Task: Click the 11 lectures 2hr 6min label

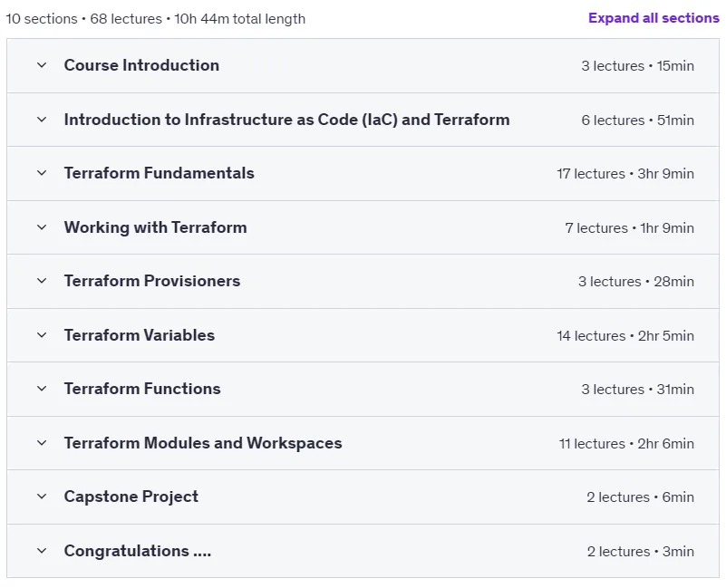Action: [x=626, y=444]
